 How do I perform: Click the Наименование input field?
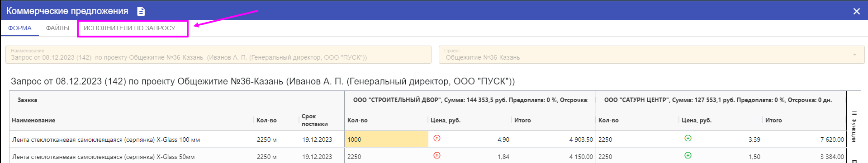point(218,55)
